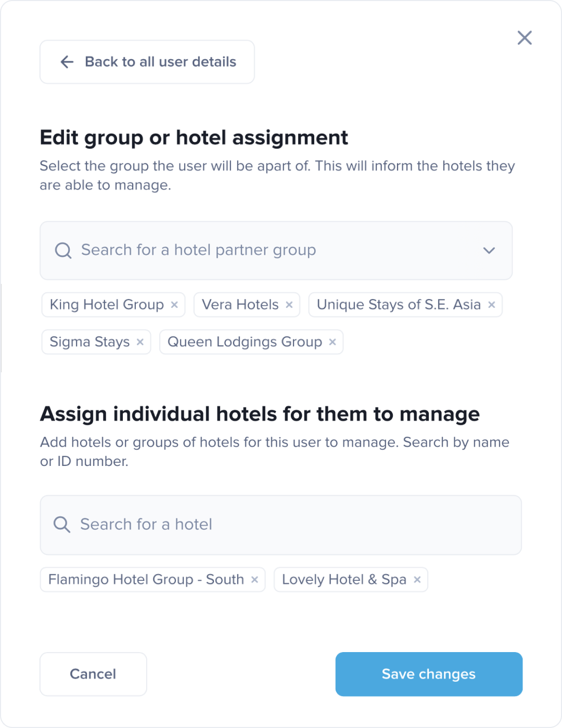Remove the Queen Lodgings Group tag
562x728 pixels.
[x=333, y=342]
